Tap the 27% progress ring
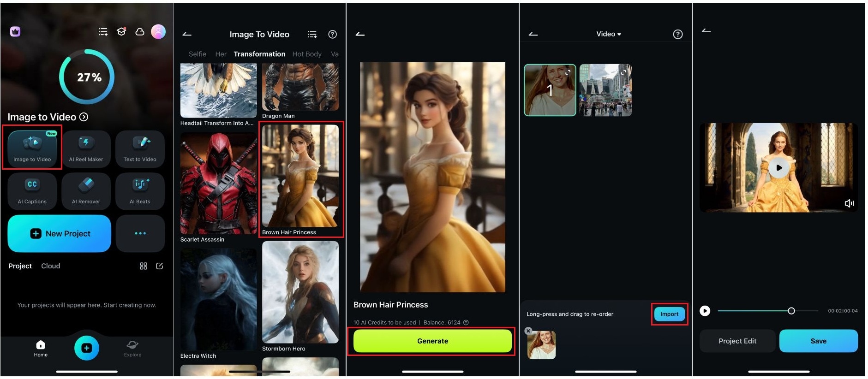Image resolution: width=868 pixels, height=379 pixels. click(87, 77)
